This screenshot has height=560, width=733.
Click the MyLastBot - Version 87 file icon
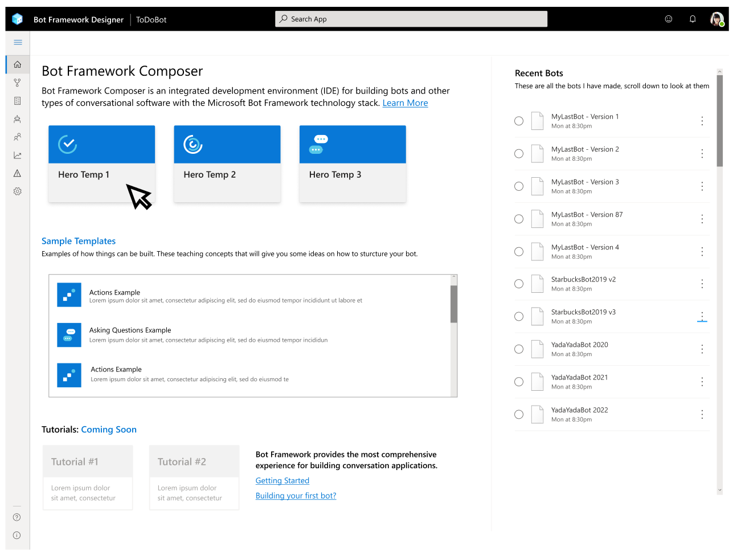click(537, 219)
